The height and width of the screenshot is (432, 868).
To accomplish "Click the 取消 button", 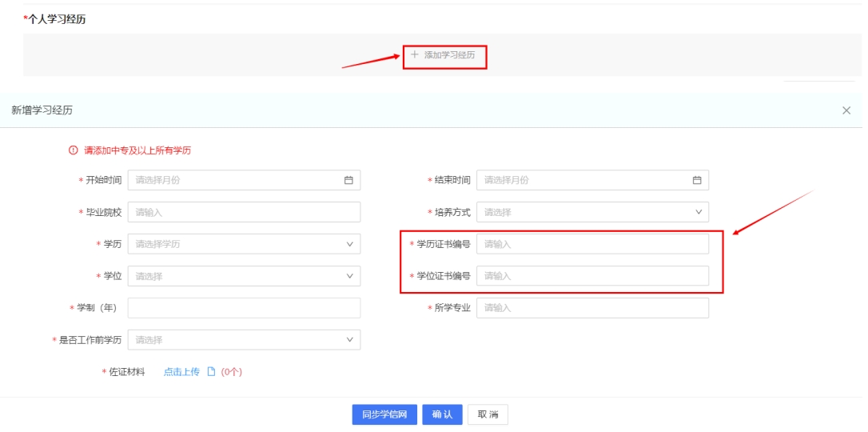I will [x=488, y=414].
